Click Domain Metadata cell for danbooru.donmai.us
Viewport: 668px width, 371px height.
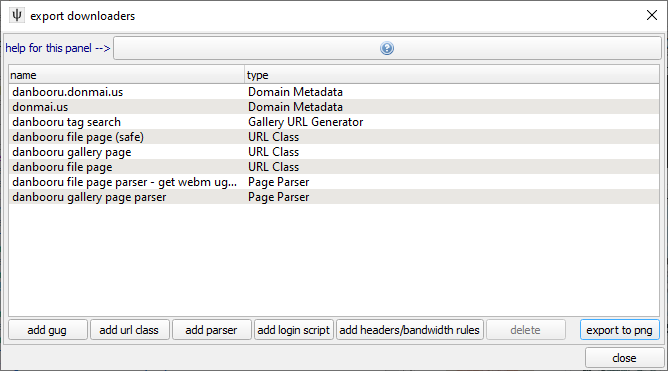coord(295,92)
